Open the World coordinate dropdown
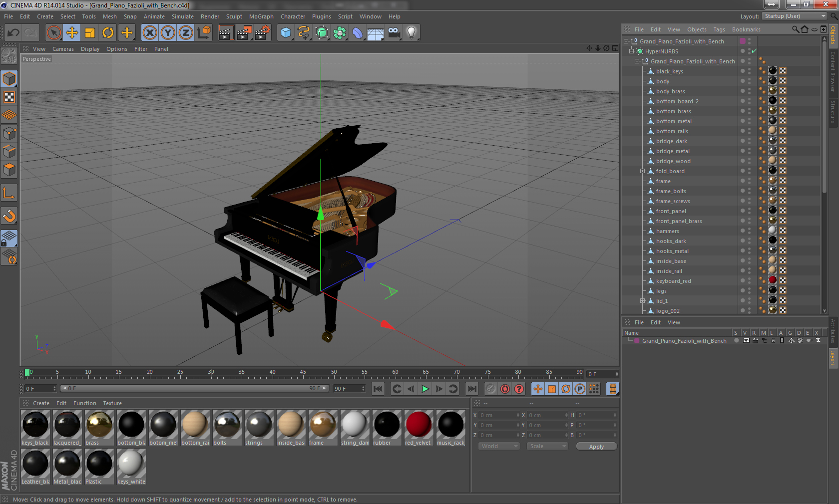 coord(499,446)
